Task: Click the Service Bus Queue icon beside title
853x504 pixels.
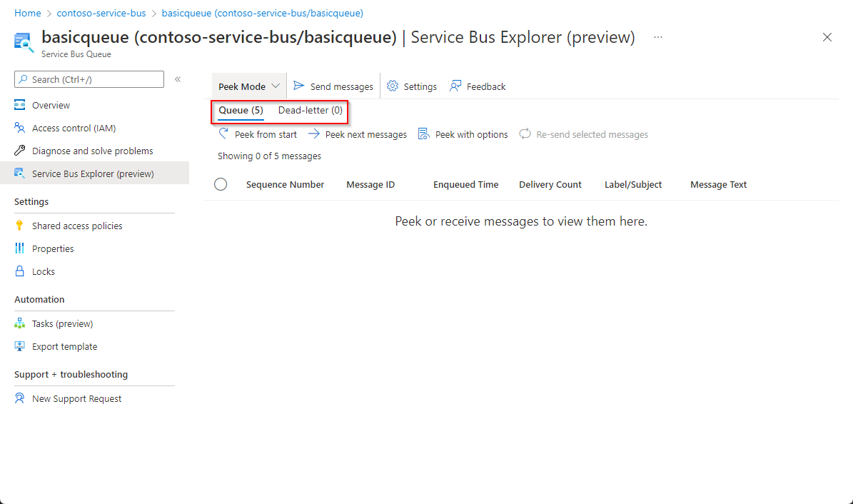Action: (x=24, y=42)
